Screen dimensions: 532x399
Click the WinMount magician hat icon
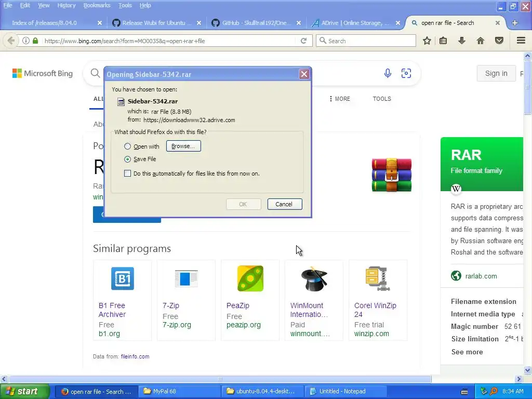tap(314, 278)
